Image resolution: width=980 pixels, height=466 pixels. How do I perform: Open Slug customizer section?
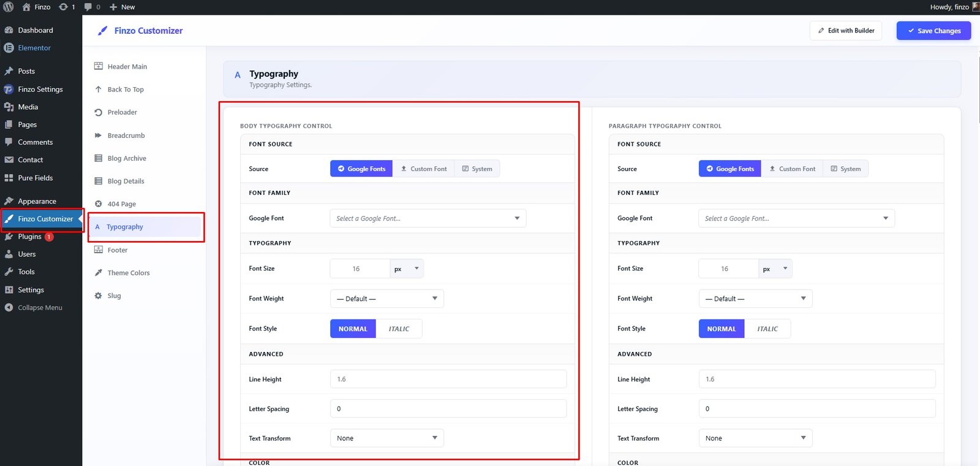coord(146,296)
